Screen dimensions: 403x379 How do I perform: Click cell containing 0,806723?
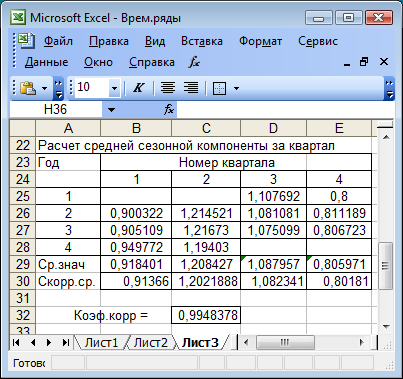[x=339, y=230]
